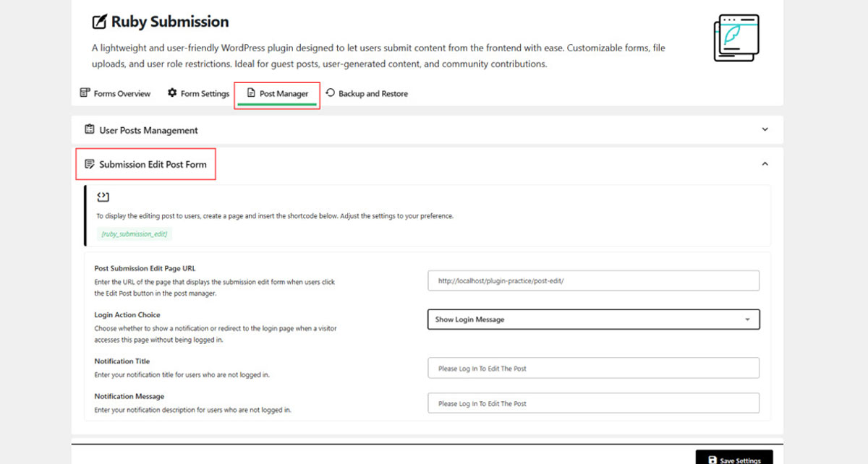This screenshot has height=464, width=868.
Task: Click the Submission Edit Post Form header
Action: 427,164
